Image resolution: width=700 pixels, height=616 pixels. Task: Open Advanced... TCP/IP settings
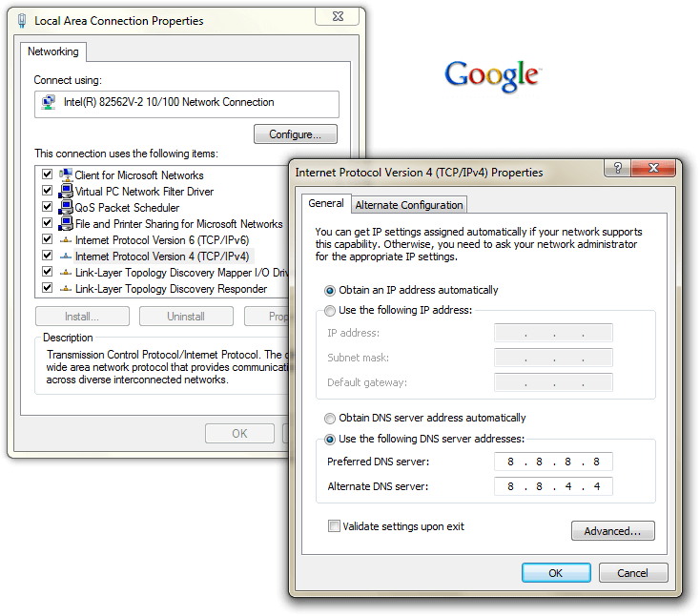coord(612,531)
